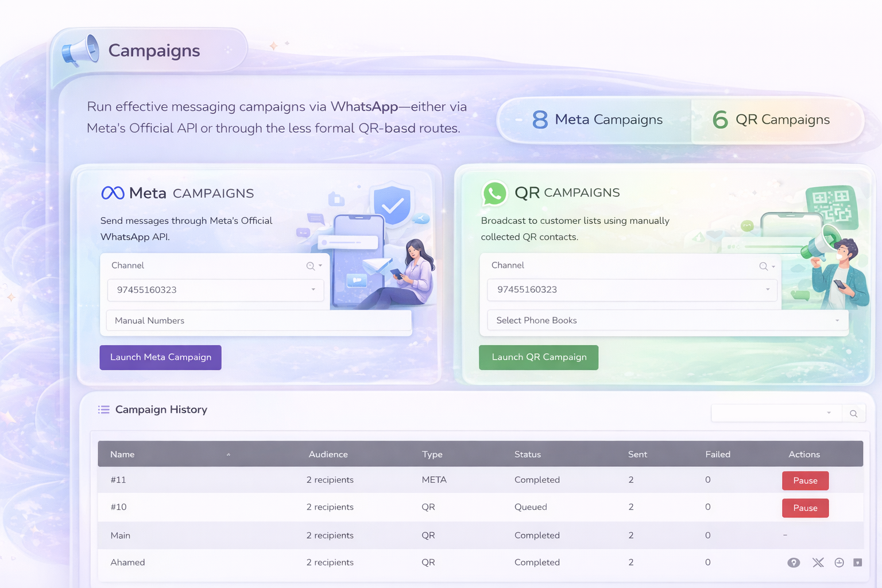The image size is (882, 588).
Task: Click the Manual Numbers input field
Action: click(259, 320)
